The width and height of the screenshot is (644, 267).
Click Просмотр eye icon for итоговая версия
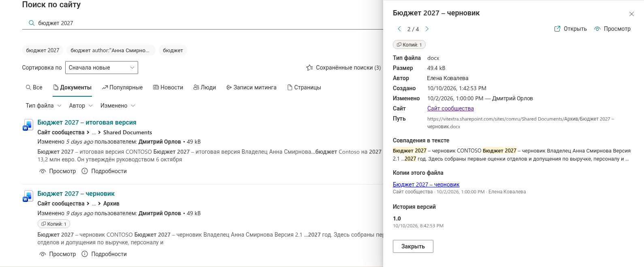[x=43, y=171]
